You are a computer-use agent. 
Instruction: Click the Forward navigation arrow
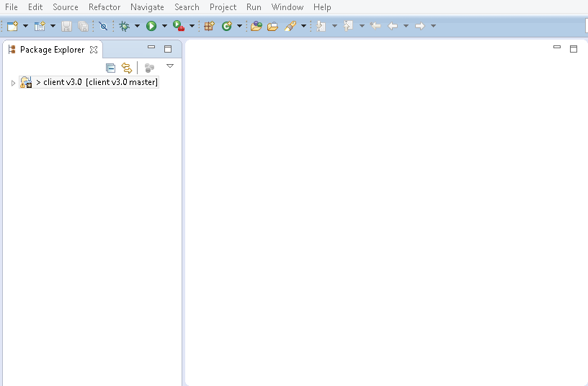pos(420,26)
